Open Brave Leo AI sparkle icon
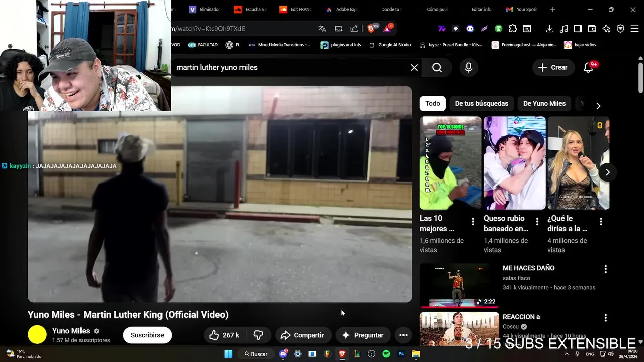644x362 pixels. tap(606, 29)
